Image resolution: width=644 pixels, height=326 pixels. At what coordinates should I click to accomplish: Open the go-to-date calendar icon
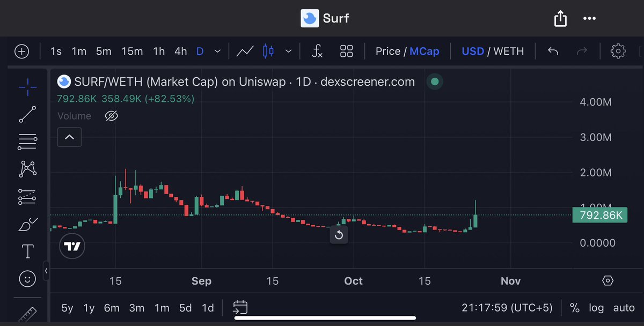point(240,308)
